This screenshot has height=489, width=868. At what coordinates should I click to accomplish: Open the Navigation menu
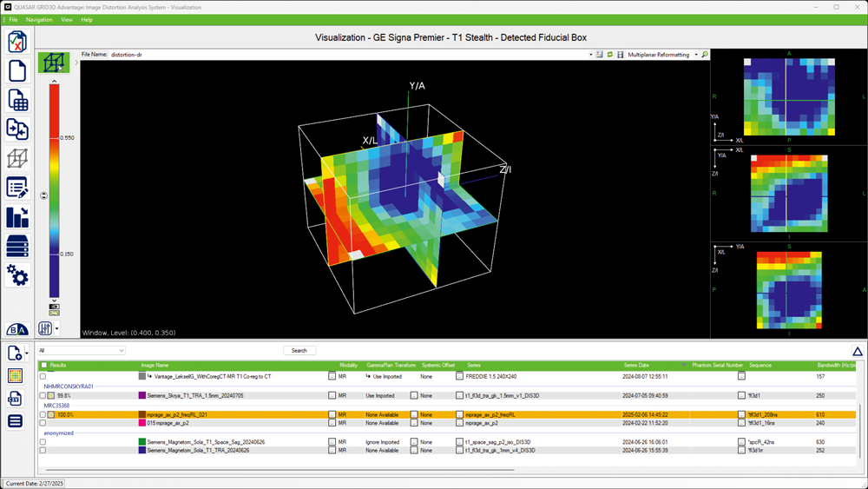point(39,19)
